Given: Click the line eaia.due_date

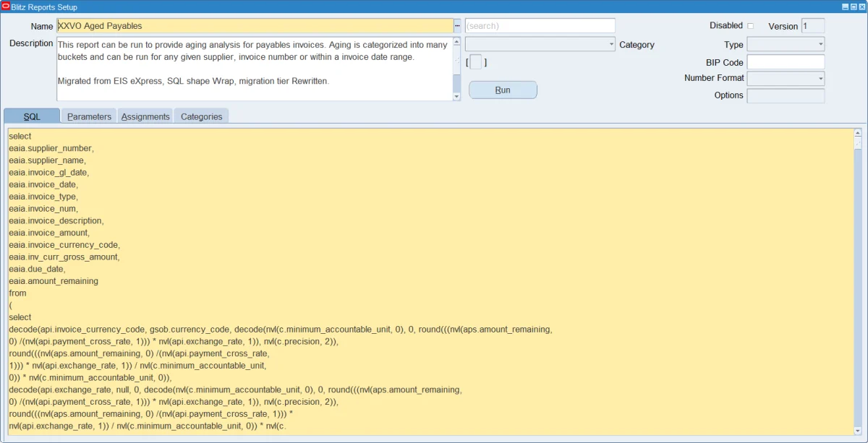Looking at the screenshot, I should pos(37,269).
